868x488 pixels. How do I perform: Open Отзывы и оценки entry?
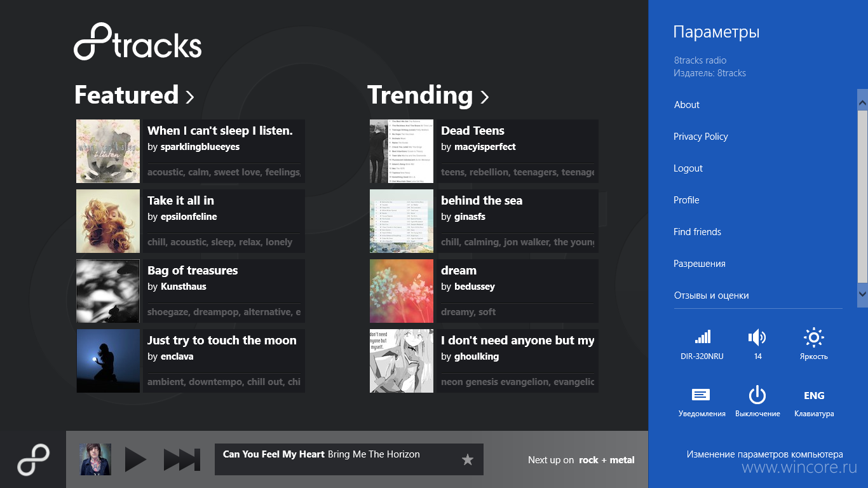tap(711, 295)
